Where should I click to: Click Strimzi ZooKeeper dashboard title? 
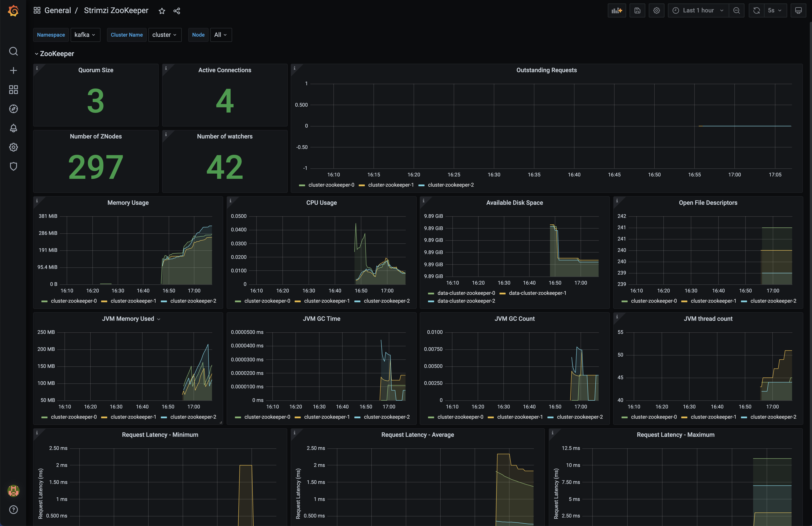(x=116, y=11)
